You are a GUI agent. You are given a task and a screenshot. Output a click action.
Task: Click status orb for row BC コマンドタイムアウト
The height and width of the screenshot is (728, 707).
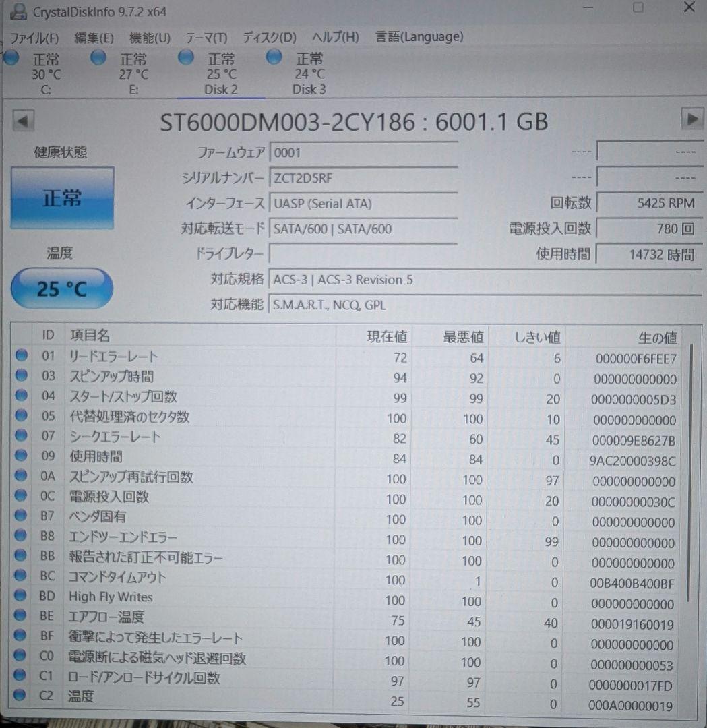point(20,575)
